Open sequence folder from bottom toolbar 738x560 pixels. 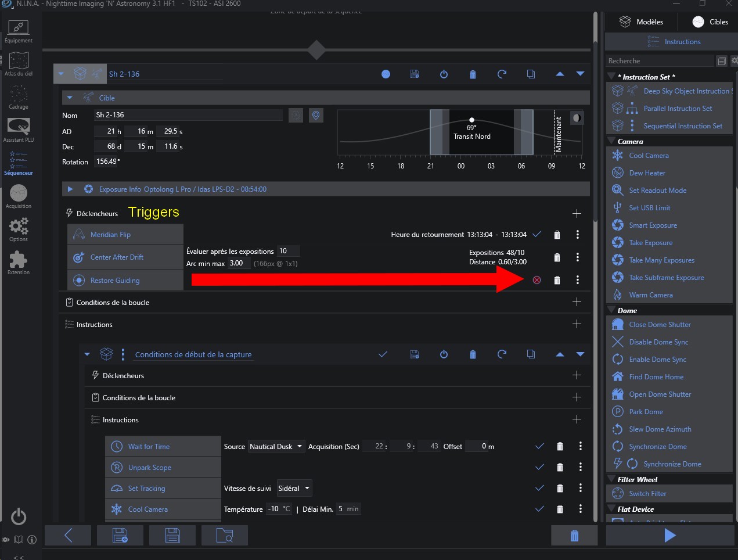coord(225,536)
